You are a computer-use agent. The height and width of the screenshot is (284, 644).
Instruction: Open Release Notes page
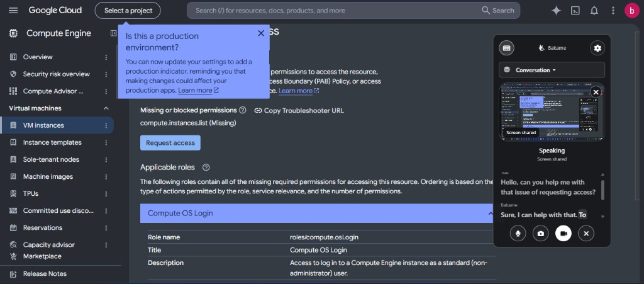coord(45,274)
